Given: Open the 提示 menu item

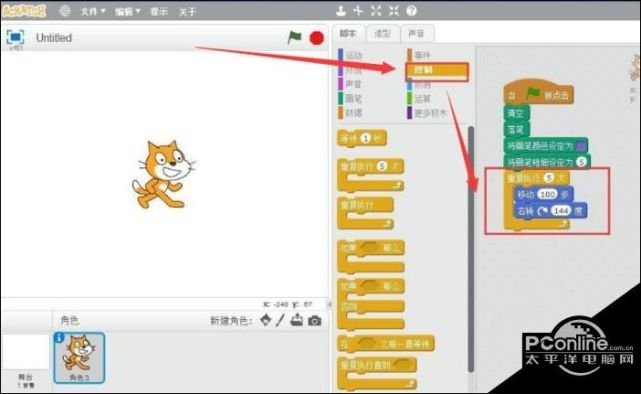Looking at the screenshot, I should 159,11.
